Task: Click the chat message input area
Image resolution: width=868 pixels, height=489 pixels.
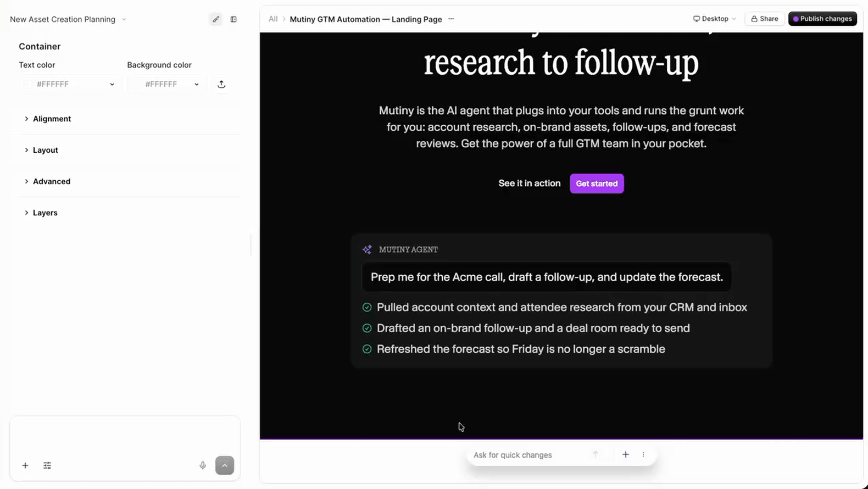Action: (x=125, y=436)
